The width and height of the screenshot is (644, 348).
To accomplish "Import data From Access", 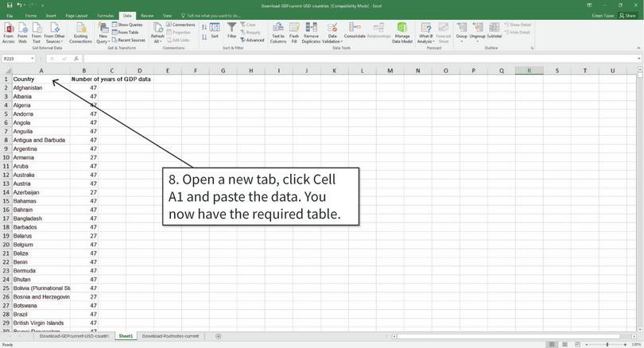I will coord(9,33).
